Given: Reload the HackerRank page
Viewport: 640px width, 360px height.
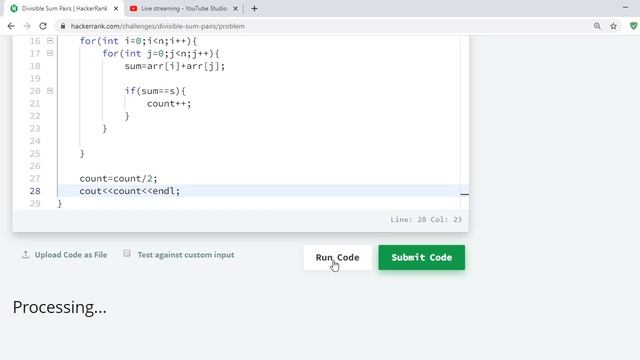Looking at the screenshot, I should click(x=43, y=26).
